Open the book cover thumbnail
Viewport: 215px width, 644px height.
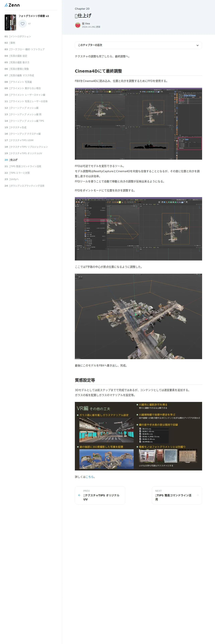[x=10, y=23]
